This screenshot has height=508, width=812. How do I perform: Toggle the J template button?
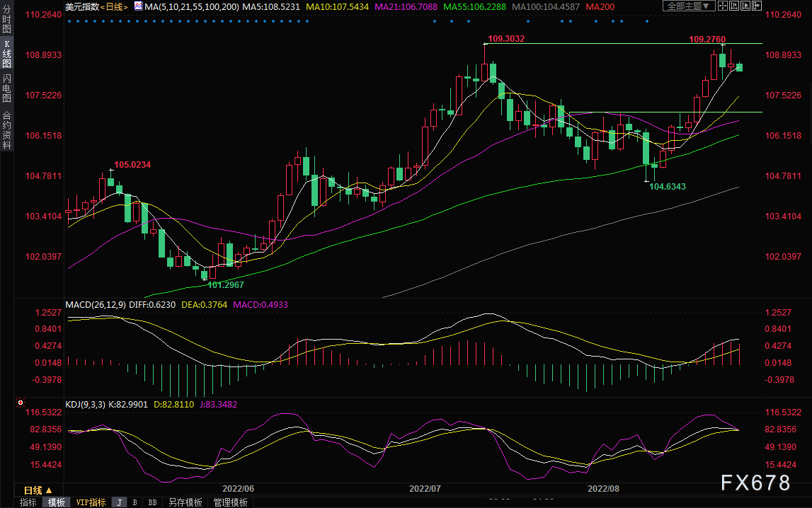[119, 502]
